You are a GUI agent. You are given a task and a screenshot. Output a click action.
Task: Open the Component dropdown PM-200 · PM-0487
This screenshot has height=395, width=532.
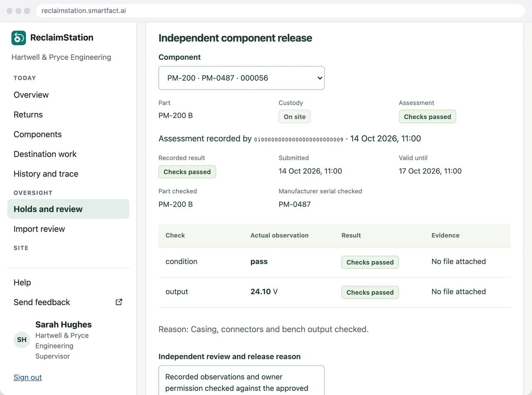pos(241,78)
